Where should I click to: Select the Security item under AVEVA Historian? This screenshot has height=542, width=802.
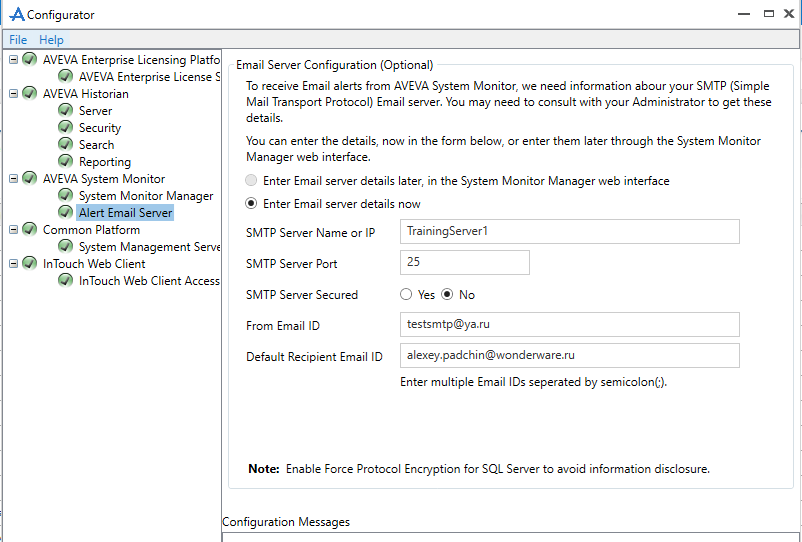[100, 128]
